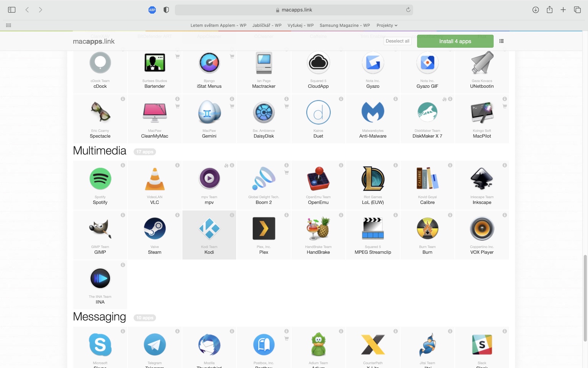This screenshot has height=368, width=588.
Task: Open the cart link on CleanMyMac
Action: coord(177,106)
